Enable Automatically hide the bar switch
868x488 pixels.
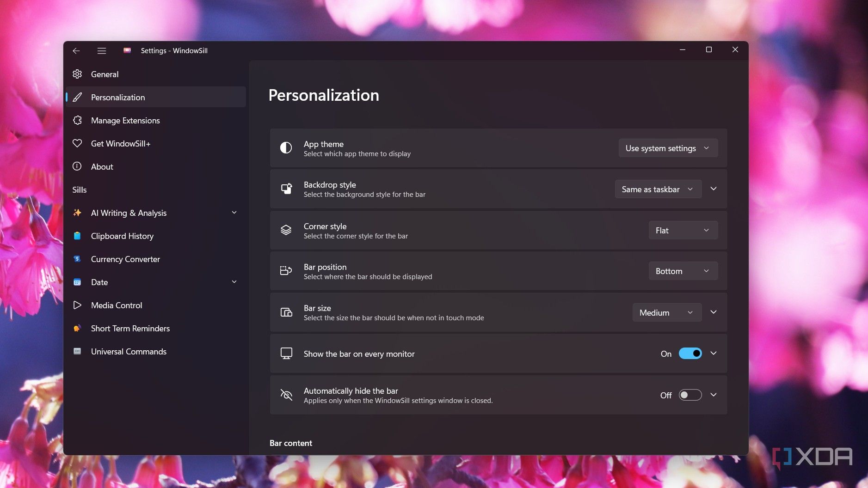[690, 395]
